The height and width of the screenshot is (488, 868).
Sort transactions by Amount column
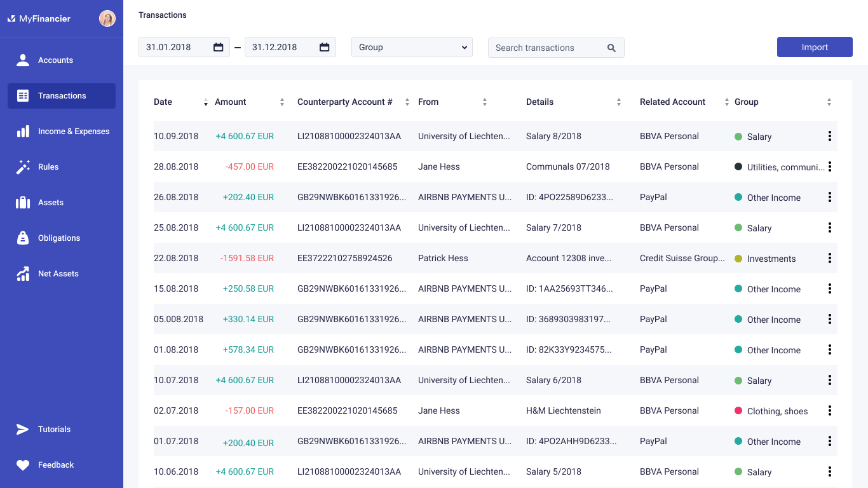tap(282, 102)
